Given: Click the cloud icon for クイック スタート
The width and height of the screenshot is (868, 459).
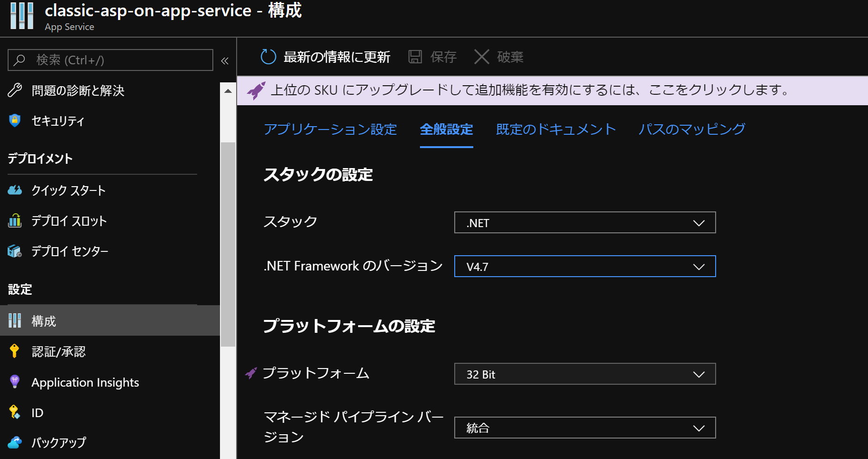Looking at the screenshot, I should (15, 190).
